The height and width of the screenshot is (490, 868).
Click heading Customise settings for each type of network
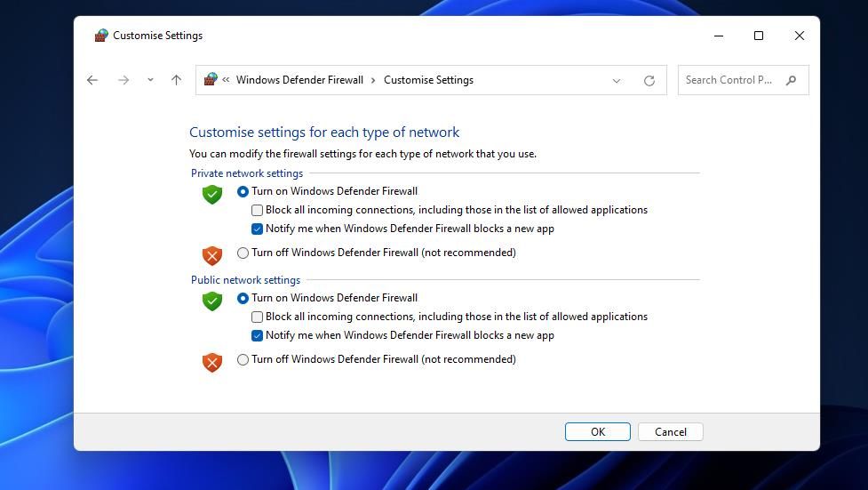[x=324, y=133]
